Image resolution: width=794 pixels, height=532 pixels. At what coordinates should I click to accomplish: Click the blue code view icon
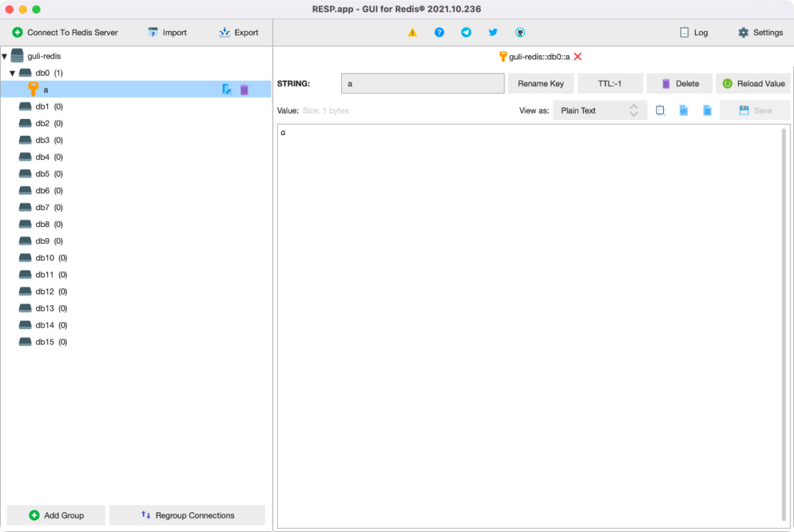pos(684,110)
